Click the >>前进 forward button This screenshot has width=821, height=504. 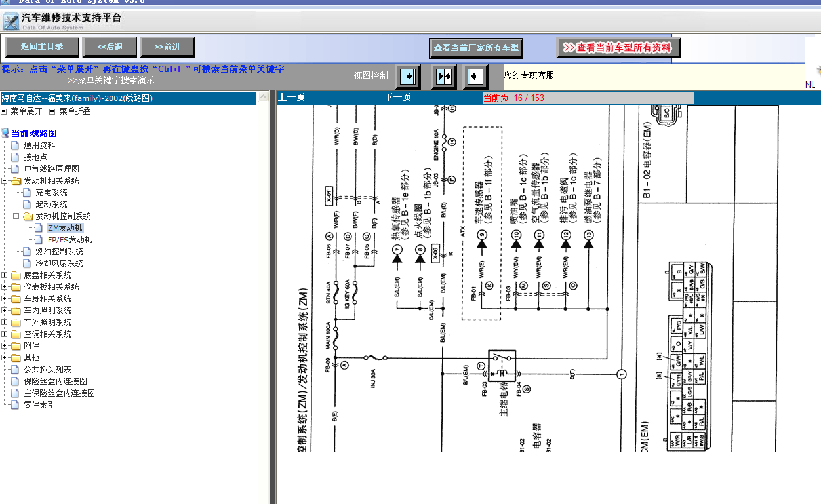pyautogui.click(x=167, y=47)
